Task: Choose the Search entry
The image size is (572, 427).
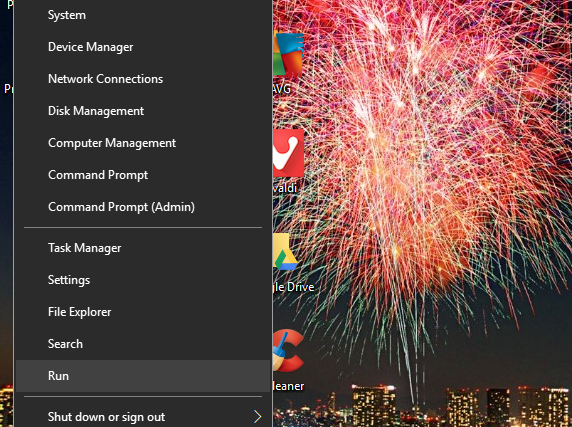Action: pos(143,344)
